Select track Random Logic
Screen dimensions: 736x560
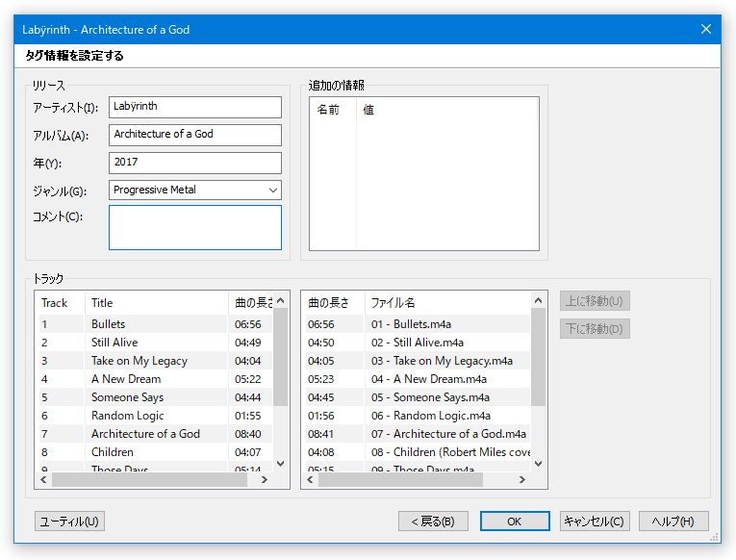[155, 416]
